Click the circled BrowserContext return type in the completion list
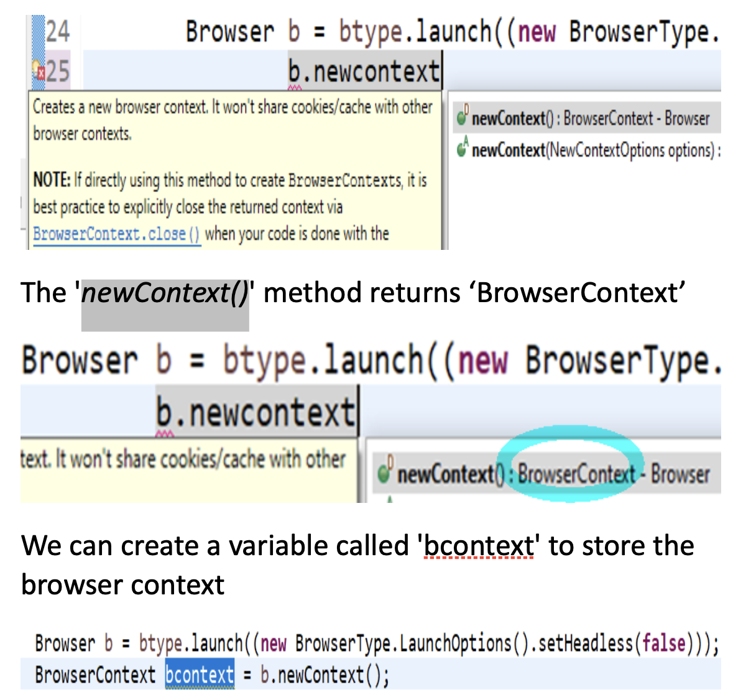 (x=576, y=474)
